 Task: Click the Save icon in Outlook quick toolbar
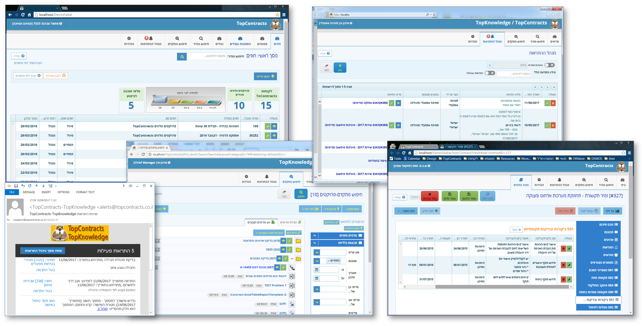[x=16, y=186]
